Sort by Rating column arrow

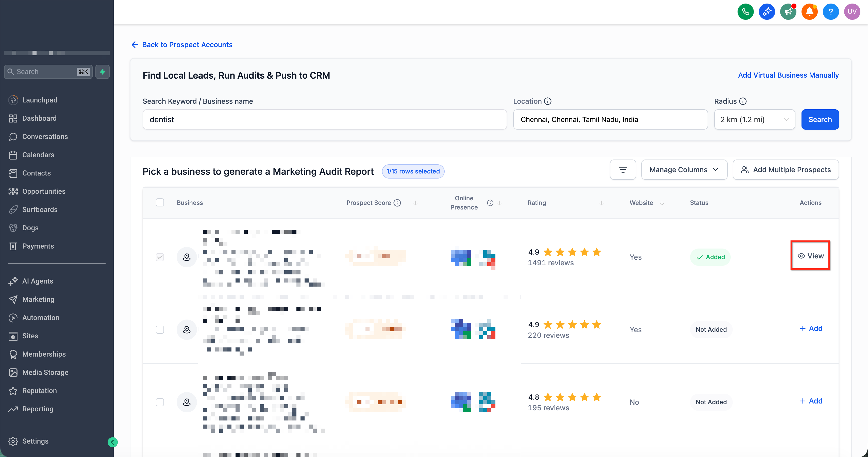602,203
